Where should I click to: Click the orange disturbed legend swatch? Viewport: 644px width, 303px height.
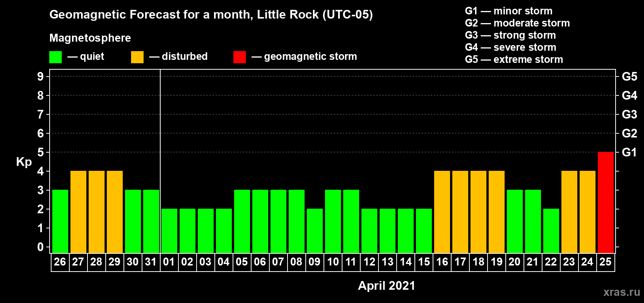click(x=137, y=57)
